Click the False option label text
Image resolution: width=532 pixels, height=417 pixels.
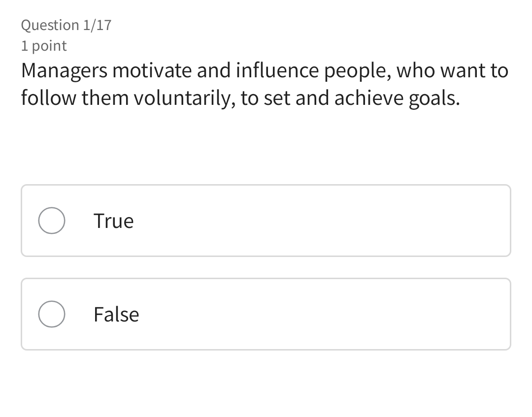tap(116, 314)
